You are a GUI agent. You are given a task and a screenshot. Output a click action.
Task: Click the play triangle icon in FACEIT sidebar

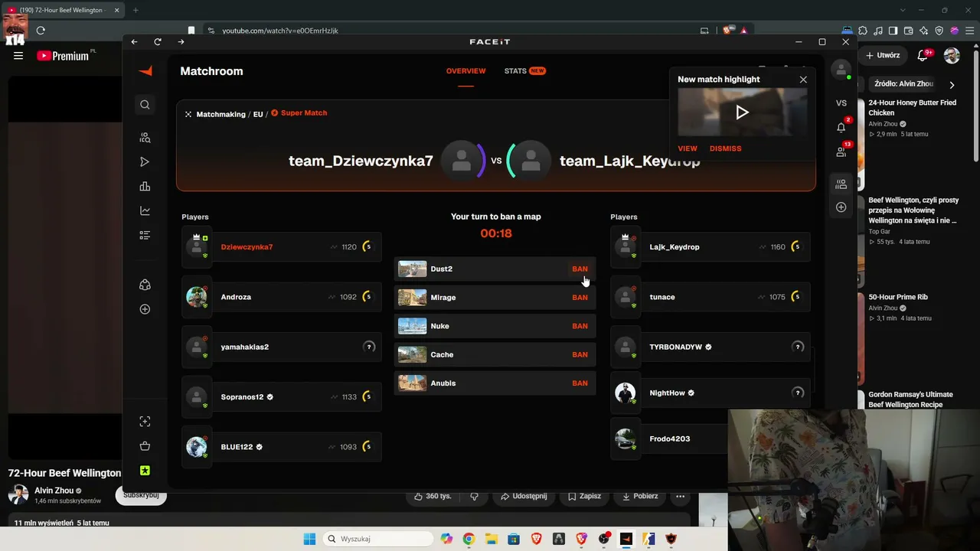tap(145, 162)
